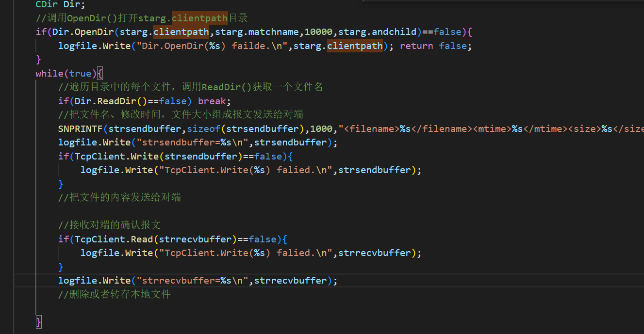Click 'true' inside the while condition
Viewport: 644px width, 334px height.
80,74
